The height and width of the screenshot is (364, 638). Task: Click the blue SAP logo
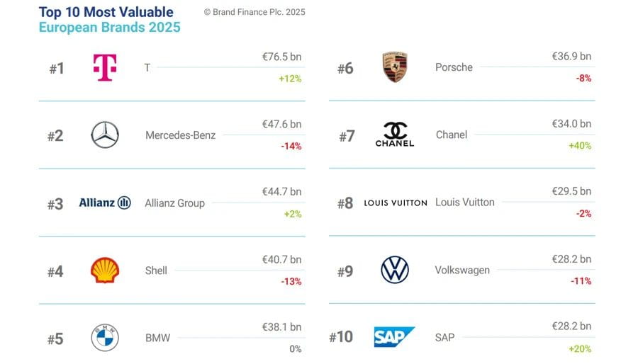(394, 337)
